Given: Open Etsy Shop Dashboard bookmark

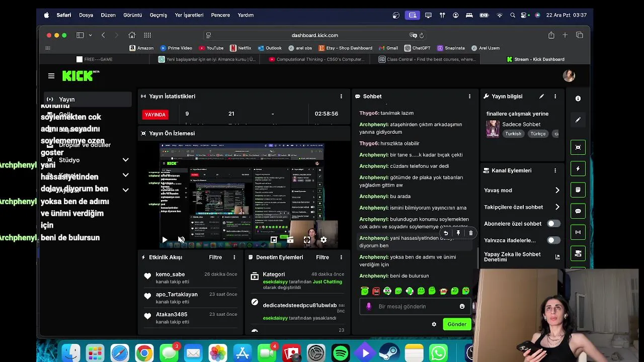Looking at the screenshot, I should (345, 48).
